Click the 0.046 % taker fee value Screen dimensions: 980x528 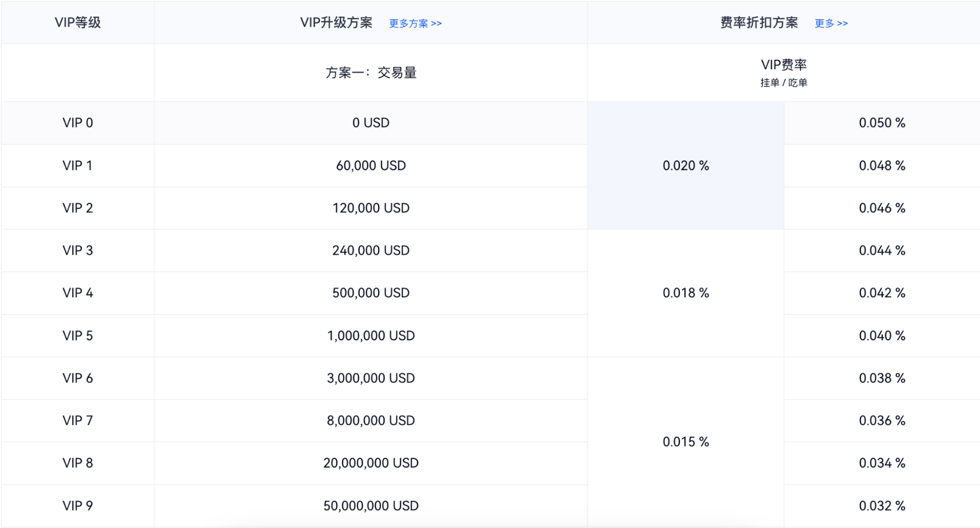[882, 208]
